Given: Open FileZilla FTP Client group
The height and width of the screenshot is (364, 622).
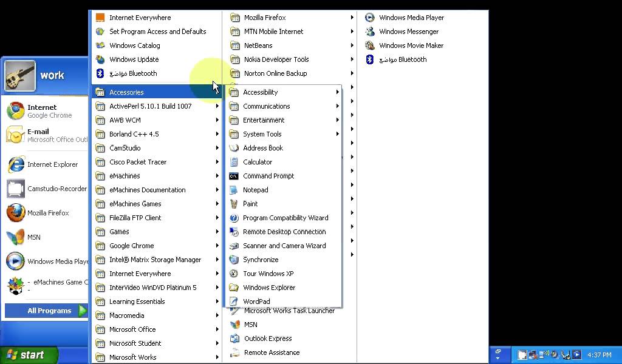Looking at the screenshot, I should pos(156,218).
